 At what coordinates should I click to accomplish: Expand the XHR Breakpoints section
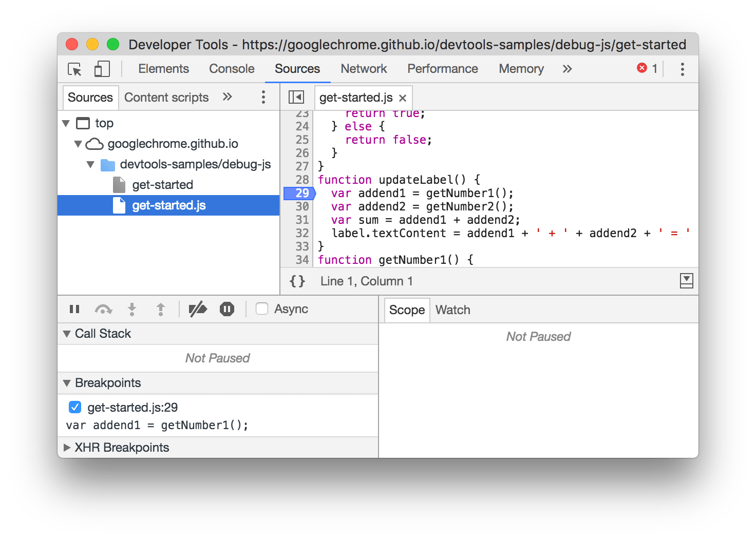pyautogui.click(x=67, y=448)
